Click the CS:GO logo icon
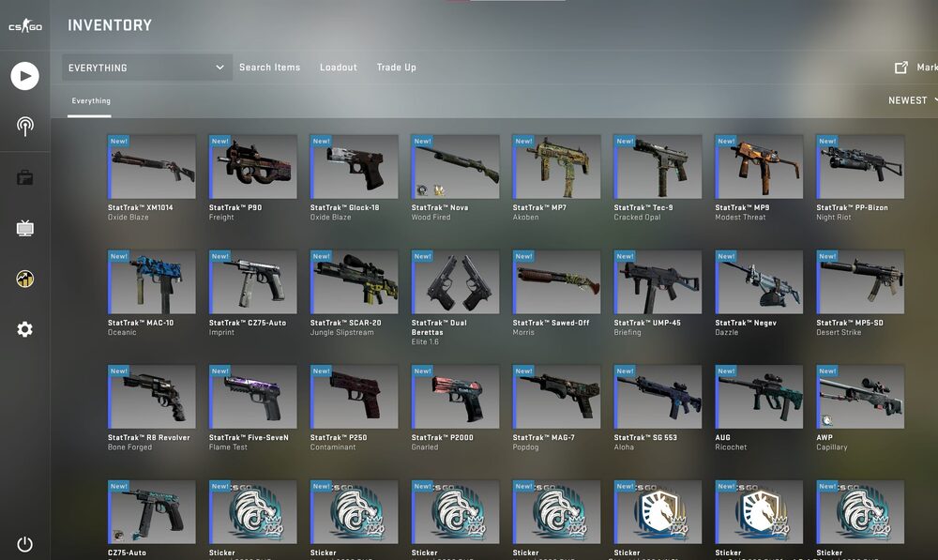The image size is (938, 560). 25,25
